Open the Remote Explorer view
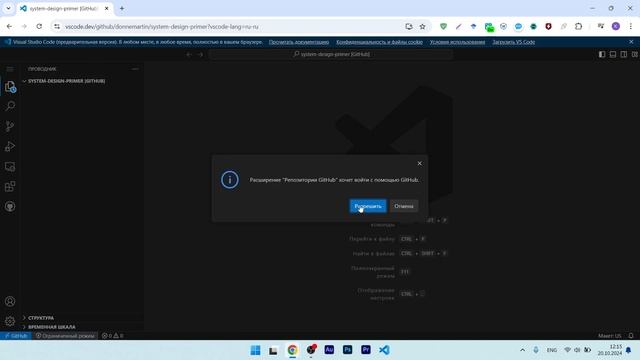640x360 pixels. tap(10, 167)
